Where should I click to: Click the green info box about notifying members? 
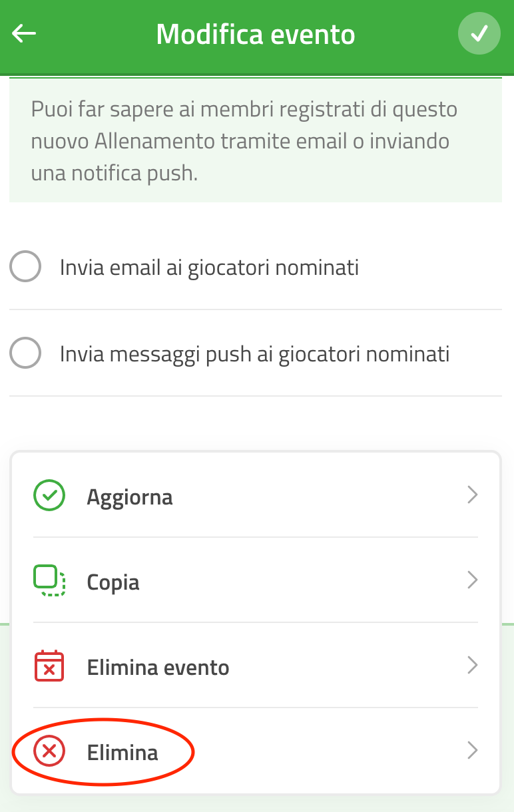point(256,140)
